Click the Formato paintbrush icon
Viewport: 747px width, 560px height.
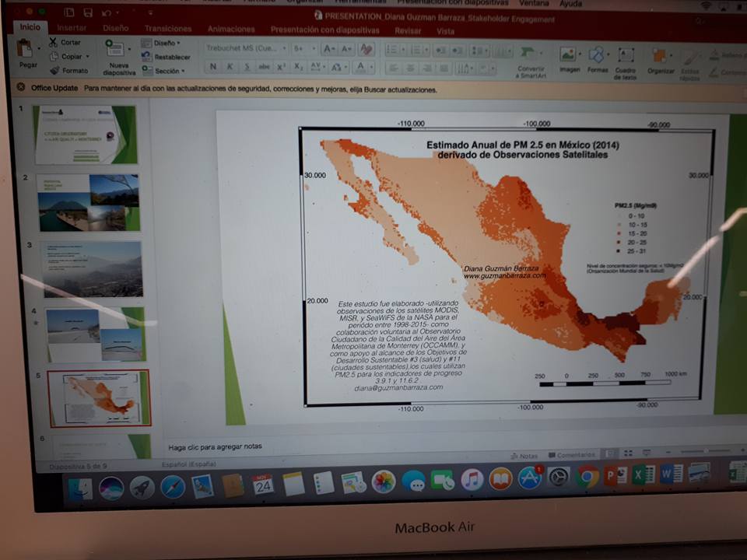point(54,71)
